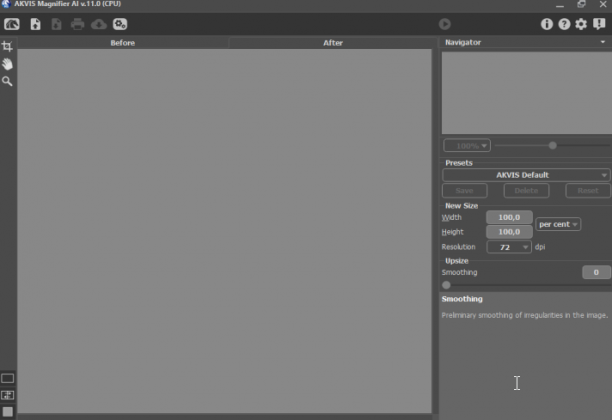Open batch processing icon
The width and height of the screenshot is (612, 420).
pos(120,24)
